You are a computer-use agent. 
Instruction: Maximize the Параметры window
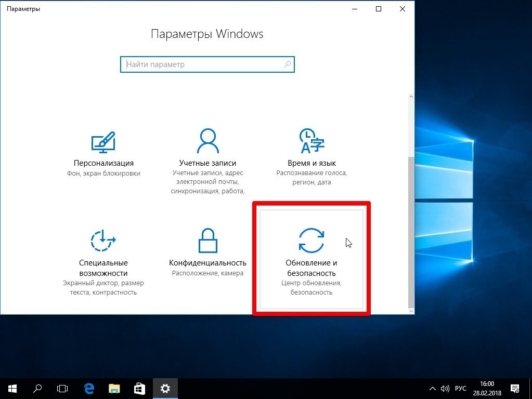(x=379, y=9)
